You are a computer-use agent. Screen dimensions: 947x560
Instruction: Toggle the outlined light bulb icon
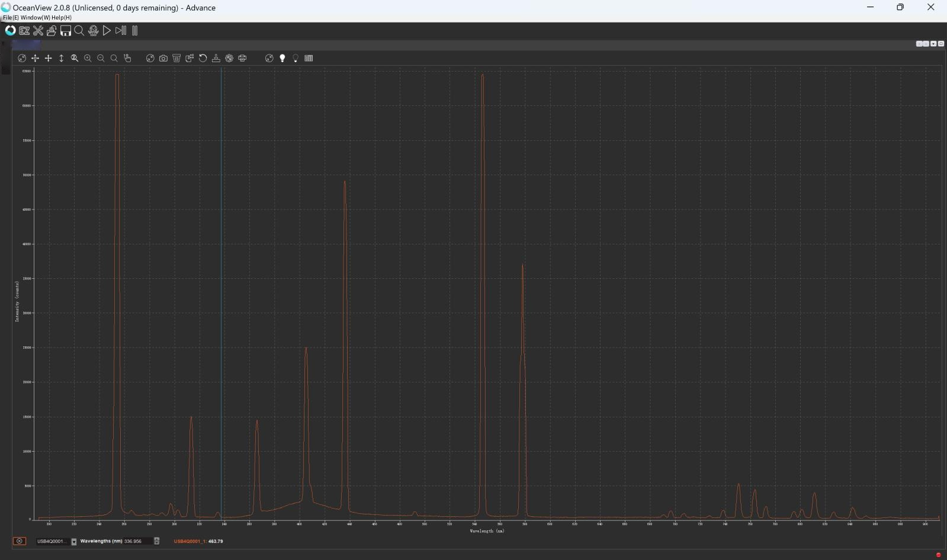point(296,58)
